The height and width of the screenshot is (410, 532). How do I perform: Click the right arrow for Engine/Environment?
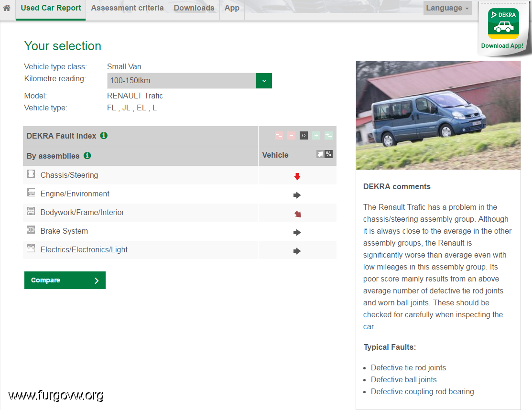[x=297, y=195]
